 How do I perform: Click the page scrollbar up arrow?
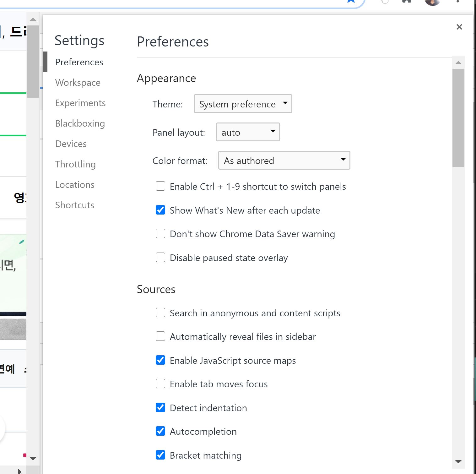point(33,19)
